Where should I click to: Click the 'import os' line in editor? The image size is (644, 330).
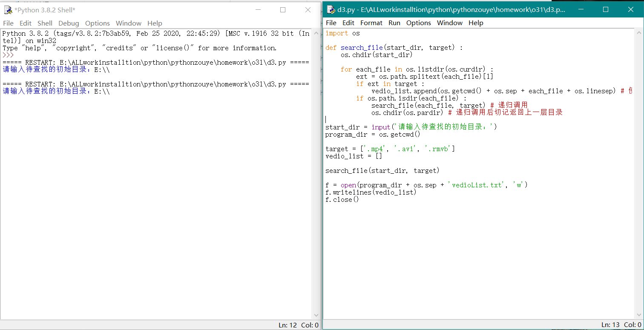point(342,33)
